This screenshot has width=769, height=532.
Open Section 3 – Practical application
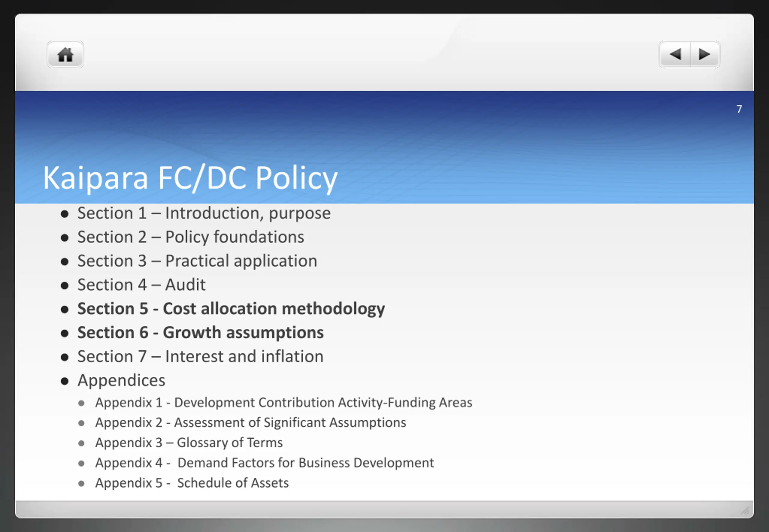[x=197, y=261]
